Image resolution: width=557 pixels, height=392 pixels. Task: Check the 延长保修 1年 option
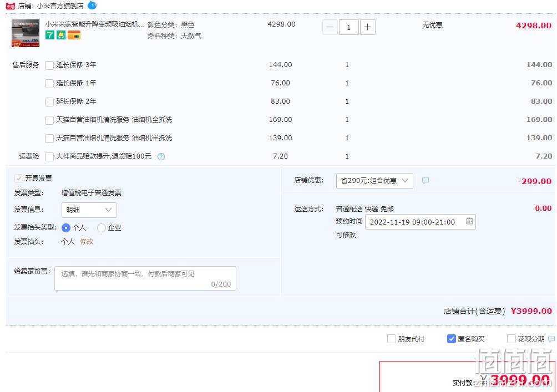coord(49,83)
